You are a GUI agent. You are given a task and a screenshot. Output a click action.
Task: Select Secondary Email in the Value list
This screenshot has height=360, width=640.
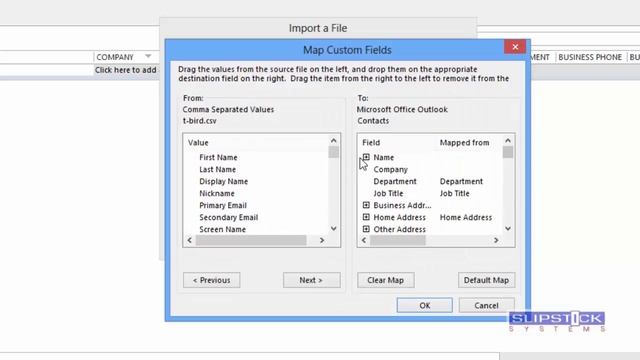[x=229, y=217]
